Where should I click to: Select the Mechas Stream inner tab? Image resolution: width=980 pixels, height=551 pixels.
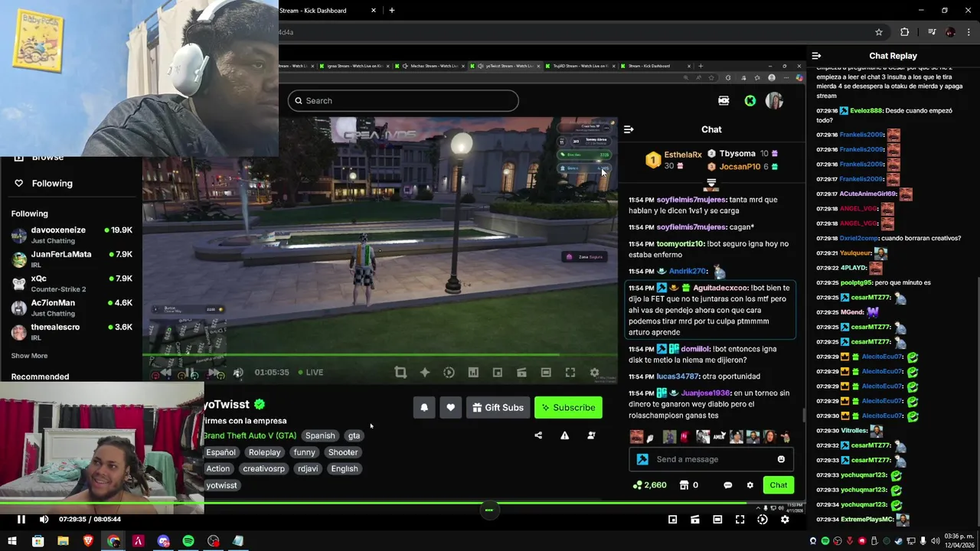(430, 66)
